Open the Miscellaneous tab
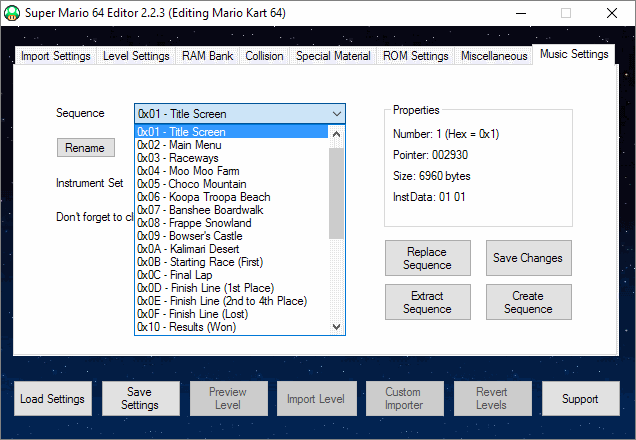The height and width of the screenshot is (440, 636). (x=494, y=56)
